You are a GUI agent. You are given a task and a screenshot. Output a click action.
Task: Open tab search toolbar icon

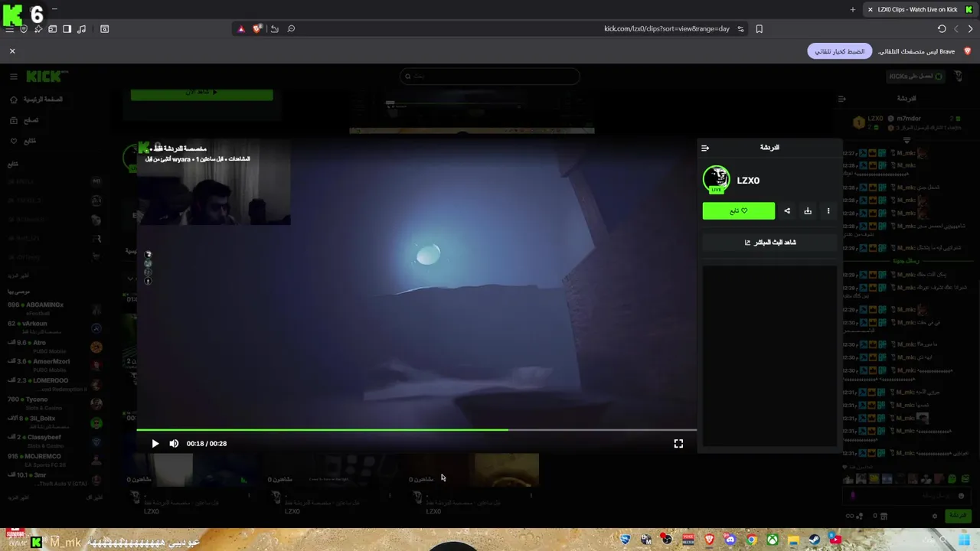coord(105,29)
